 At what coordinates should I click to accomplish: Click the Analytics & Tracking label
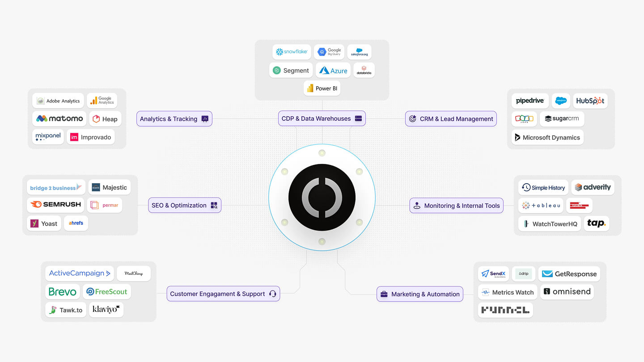[174, 119]
